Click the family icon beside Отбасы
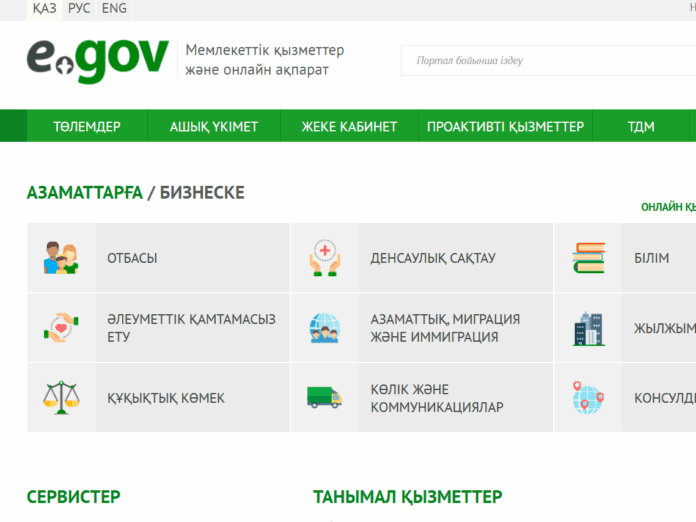 click(x=61, y=258)
